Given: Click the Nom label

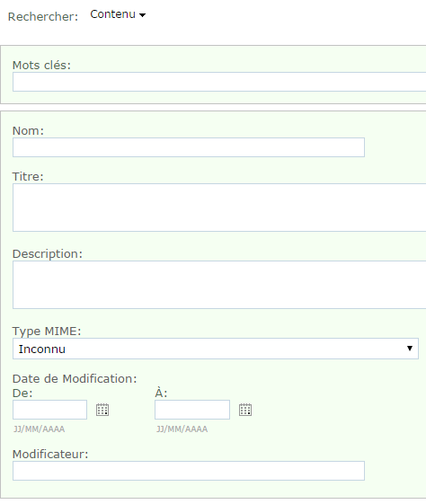Looking at the screenshot, I should (28, 131).
